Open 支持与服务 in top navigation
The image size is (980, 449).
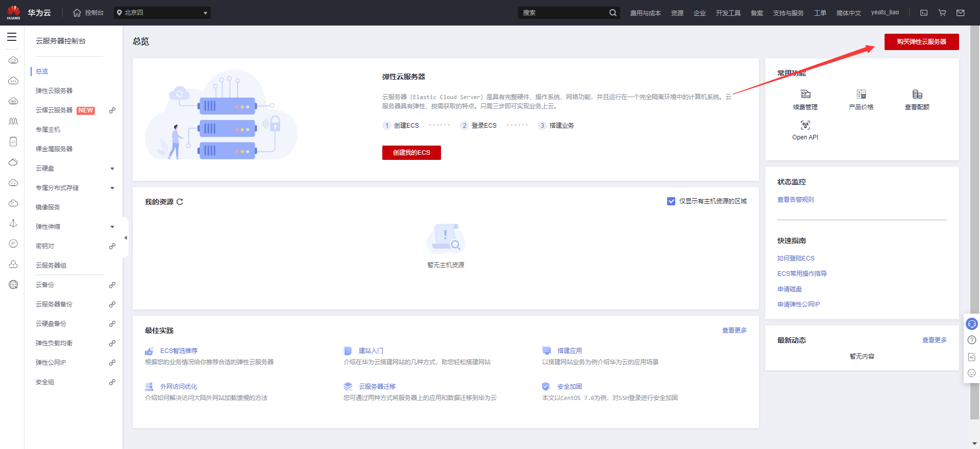788,13
